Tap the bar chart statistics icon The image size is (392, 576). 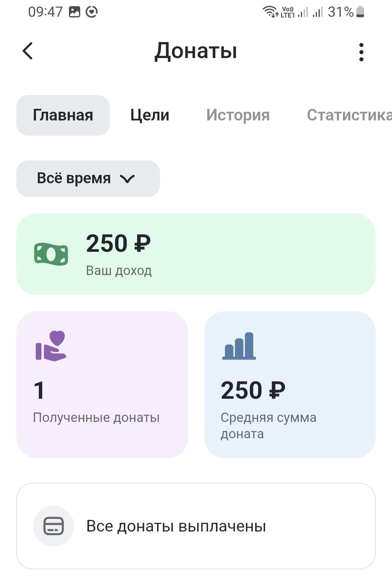[238, 347]
